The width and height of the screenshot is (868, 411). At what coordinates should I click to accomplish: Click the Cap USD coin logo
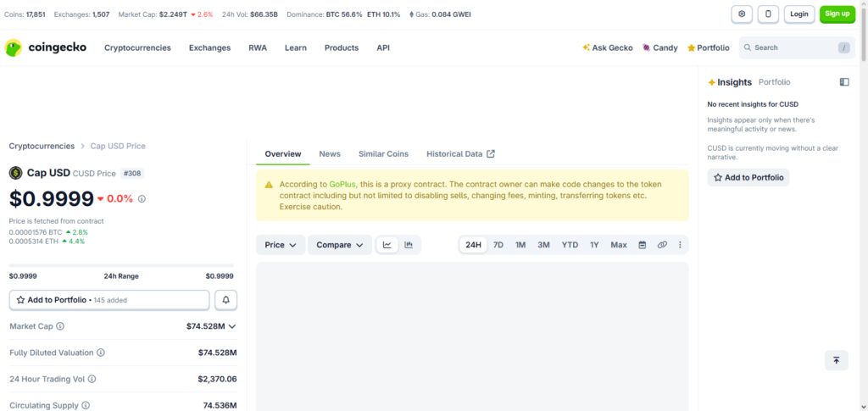pos(15,173)
